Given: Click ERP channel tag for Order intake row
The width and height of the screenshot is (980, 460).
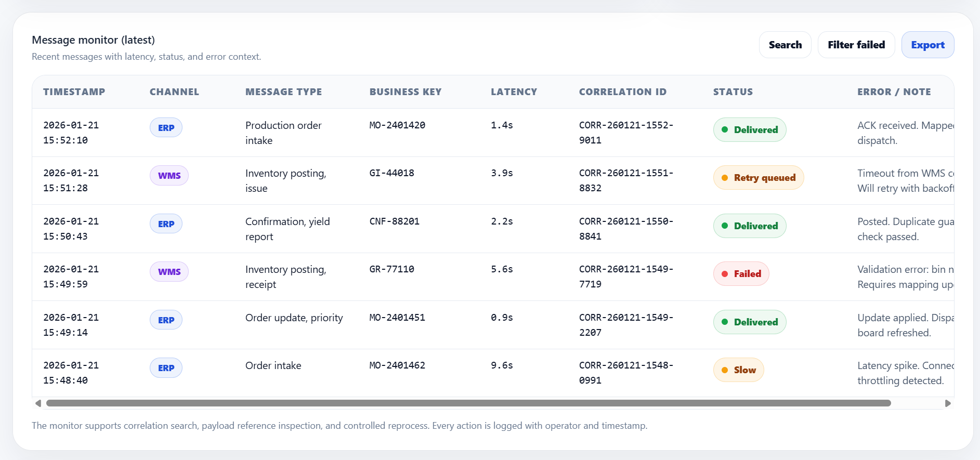Looking at the screenshot, I should coord(166,368).
